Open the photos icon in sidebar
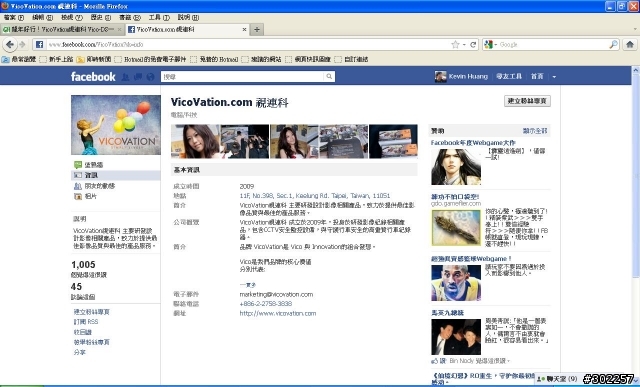640x387 pixels. pos(78,196)
